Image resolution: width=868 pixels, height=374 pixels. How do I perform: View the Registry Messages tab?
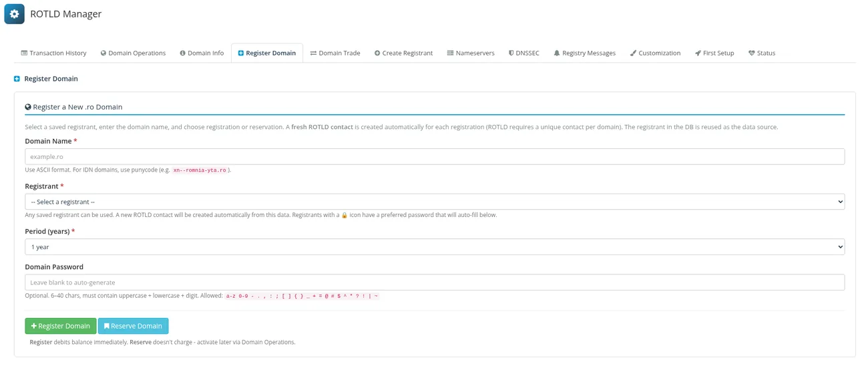click(x=584, y=53)
